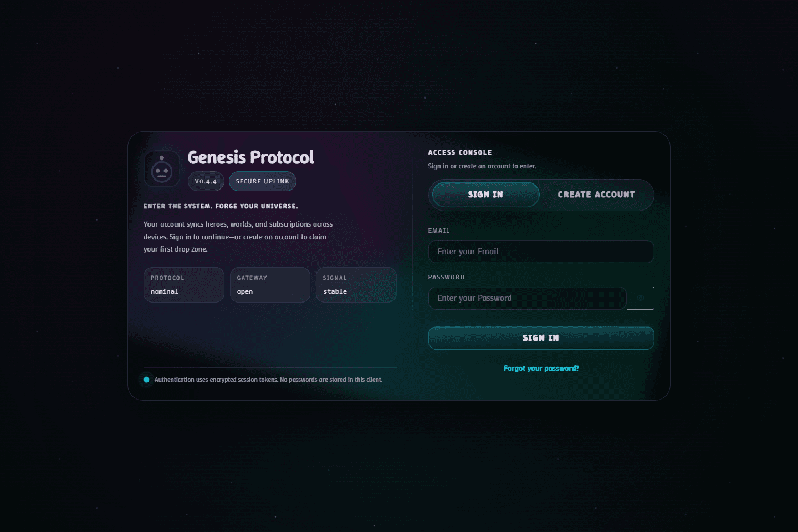Click the Enter your Password field
The height and width of the screenshot is (532, 798).
pyautogui.click(x=528, y=298)
